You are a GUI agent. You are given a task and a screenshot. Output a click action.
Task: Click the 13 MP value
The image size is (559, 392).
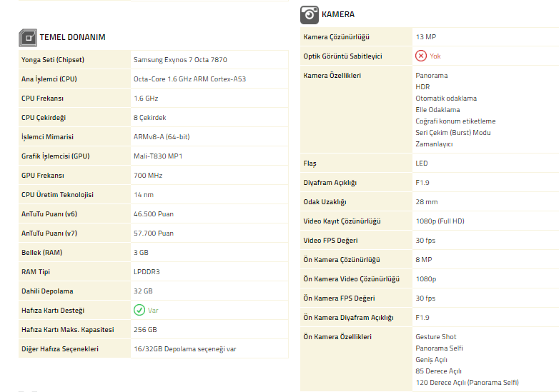coord(425,36)
